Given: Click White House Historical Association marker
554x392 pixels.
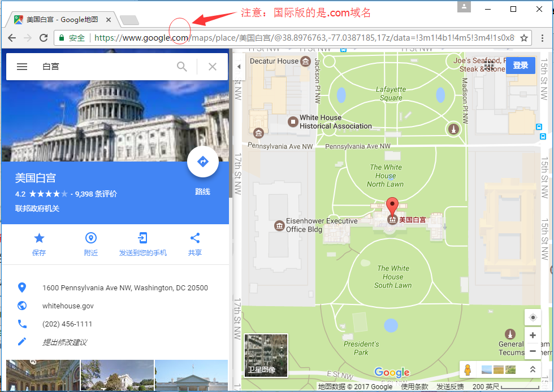Looking at the screenshot, I should tap(293, 122).
